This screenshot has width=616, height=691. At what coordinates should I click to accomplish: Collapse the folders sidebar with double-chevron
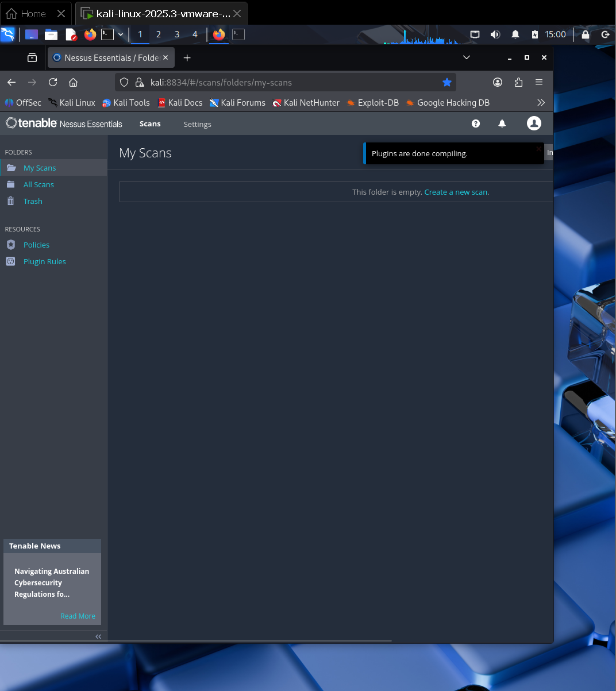[98, 636]
